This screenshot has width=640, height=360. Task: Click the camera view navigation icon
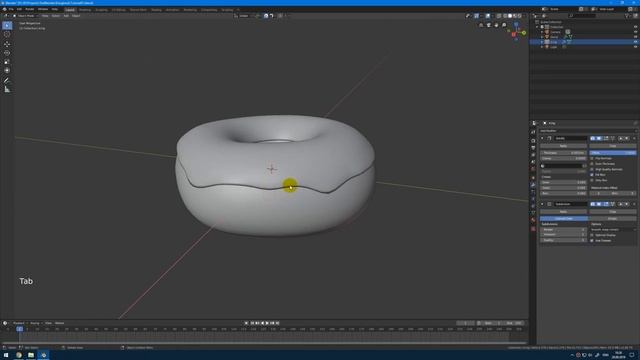[x=489, y=25]
